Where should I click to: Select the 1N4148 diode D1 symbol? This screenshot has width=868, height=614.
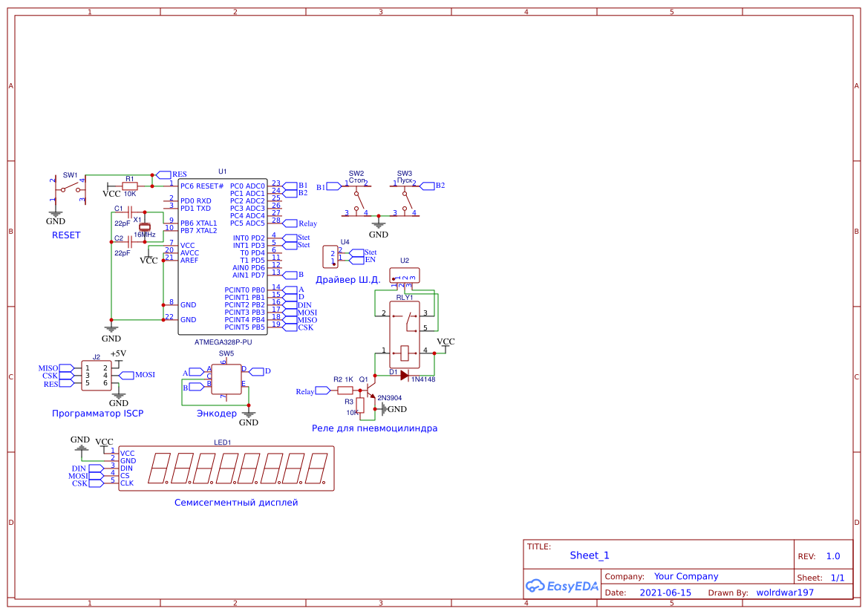pos(405,374)
